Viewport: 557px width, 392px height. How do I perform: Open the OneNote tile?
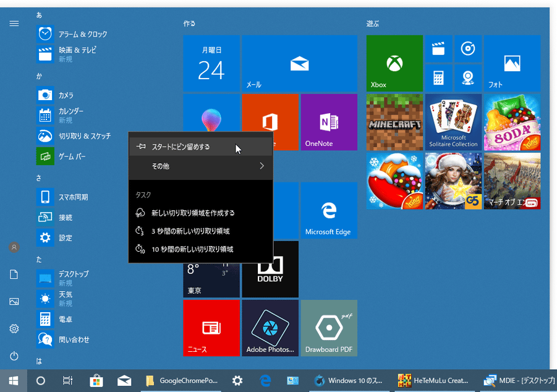tap(329, 122)
